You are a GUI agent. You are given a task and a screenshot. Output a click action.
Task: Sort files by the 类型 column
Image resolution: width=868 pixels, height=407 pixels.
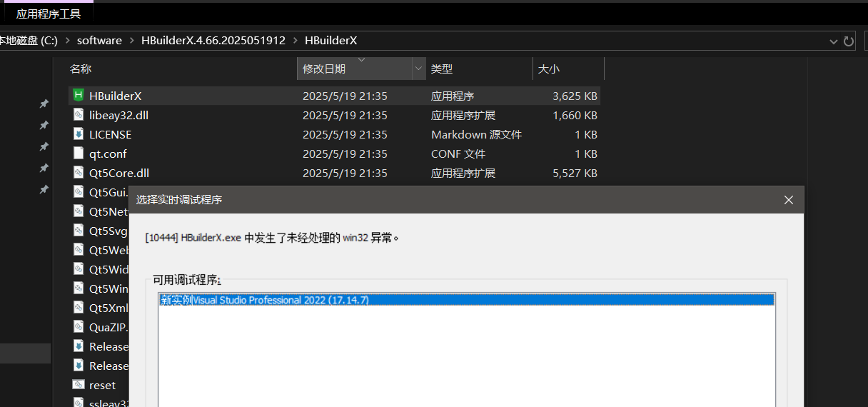coord(442,69)
